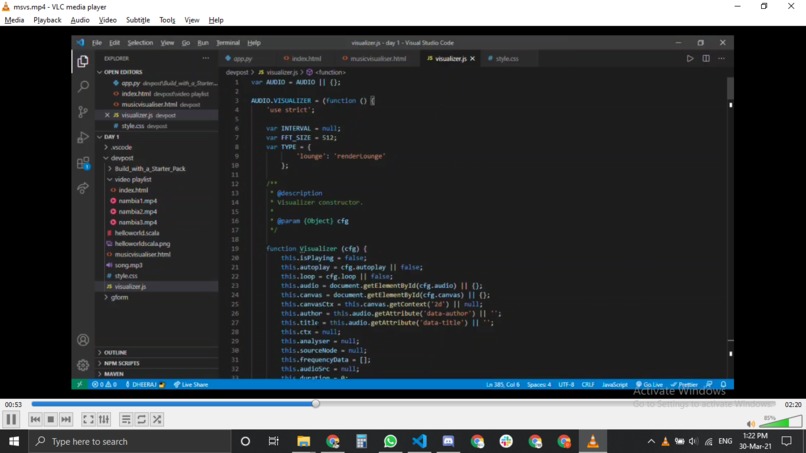Open Windows Start menu
Screen dimensions: 806x453
click(x=14, y=441)
